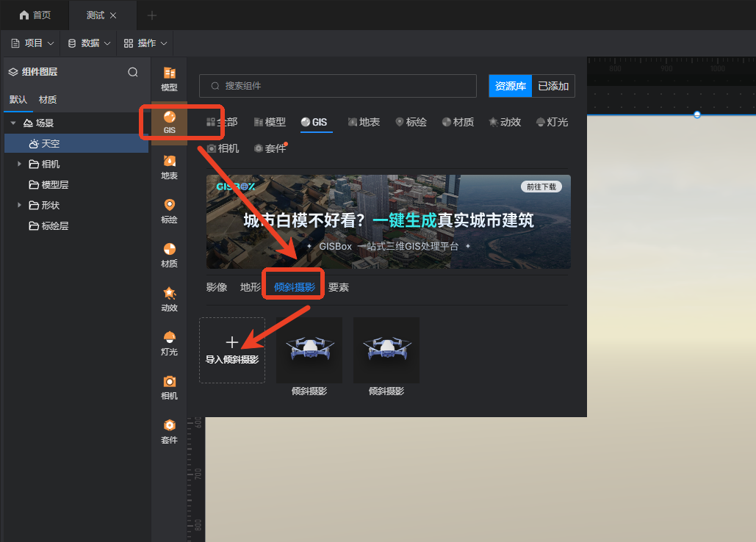This screenshot has height=542, width=756.
Task: Filter components by 相机 in filter row
Action: (223, 148)
